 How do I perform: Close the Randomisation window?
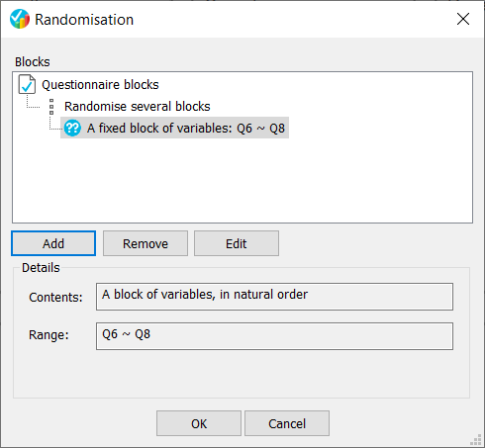coord(463,19)
